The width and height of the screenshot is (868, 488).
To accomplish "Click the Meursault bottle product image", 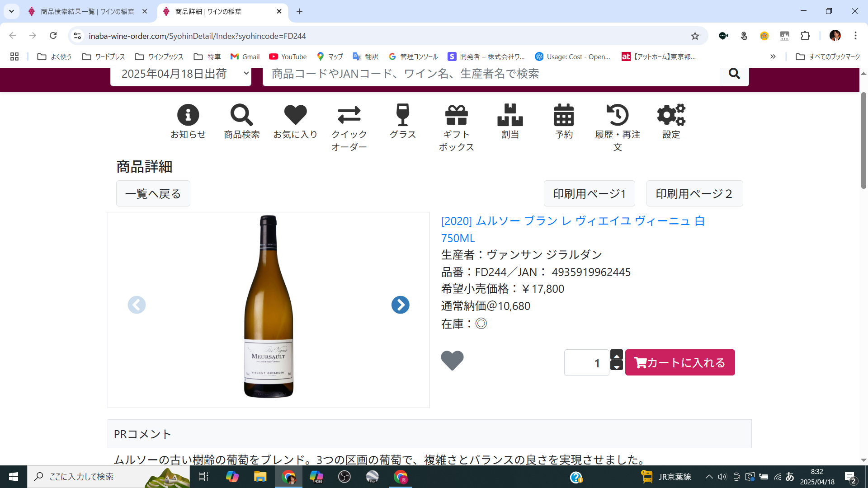I will [x=269, y=307].
